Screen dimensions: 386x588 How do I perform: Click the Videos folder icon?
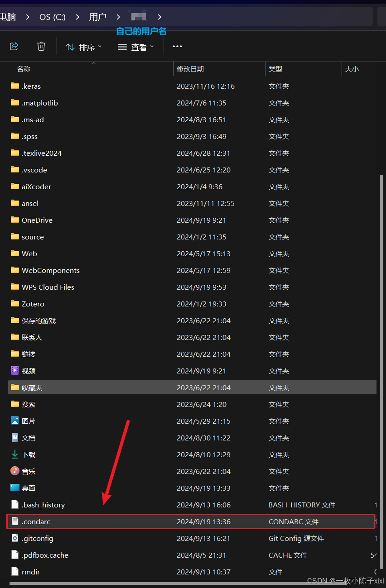coord(15,371)
